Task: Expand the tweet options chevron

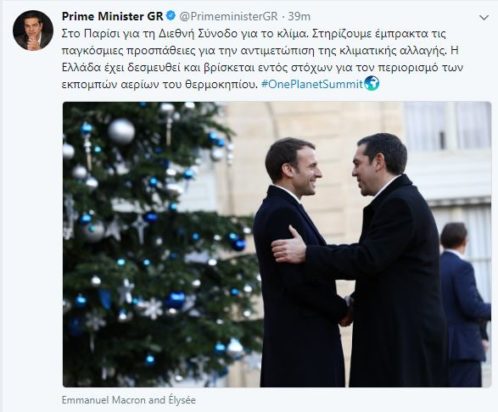Action: [484, 18]
